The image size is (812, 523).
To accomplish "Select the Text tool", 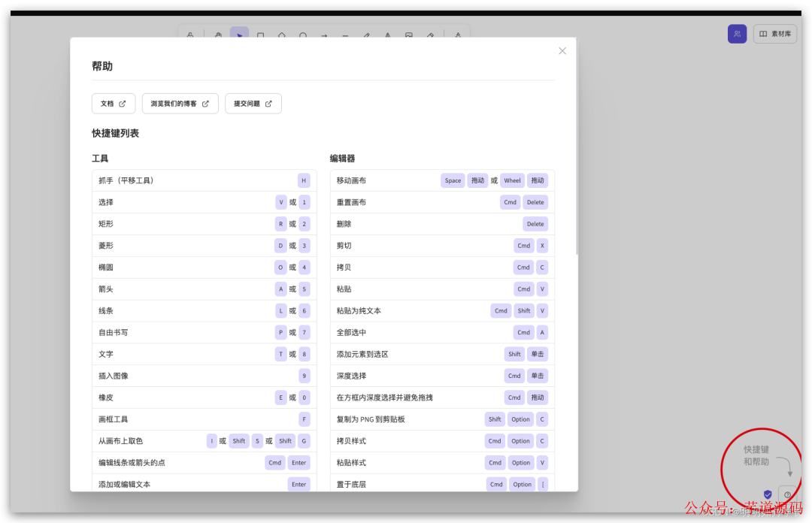I will 387,34.
